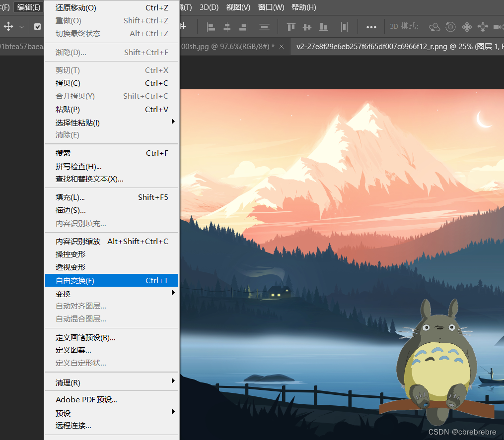Expand the 变换 submenu

[x=112, y=294]
